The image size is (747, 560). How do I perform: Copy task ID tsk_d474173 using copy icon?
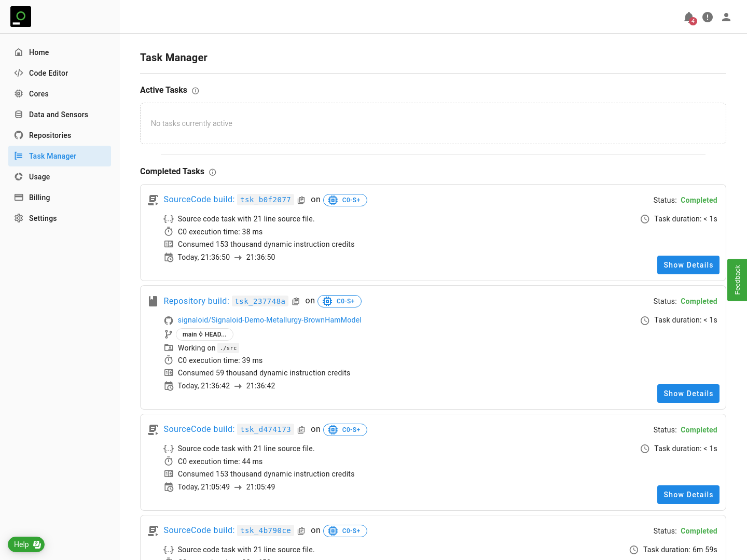pos(301,430)
